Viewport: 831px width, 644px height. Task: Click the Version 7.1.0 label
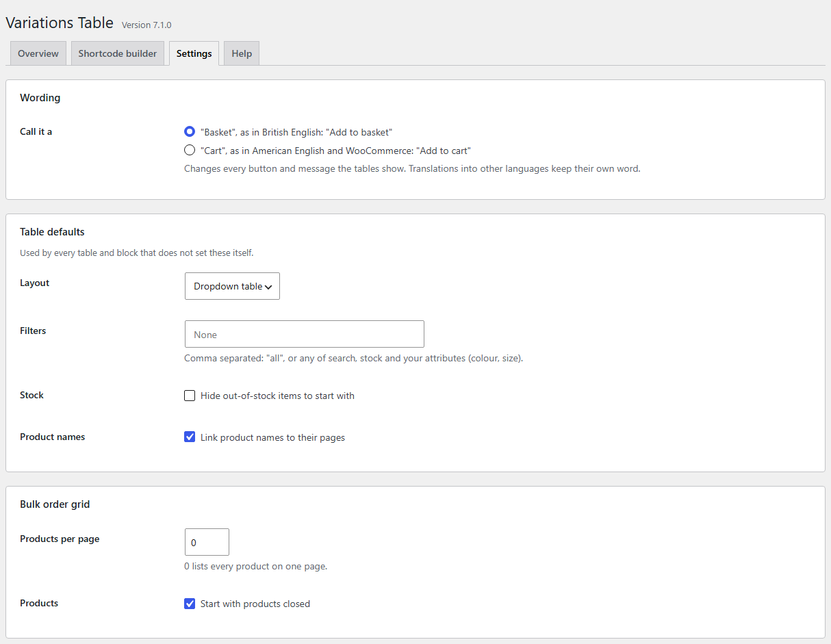point(146,25)
